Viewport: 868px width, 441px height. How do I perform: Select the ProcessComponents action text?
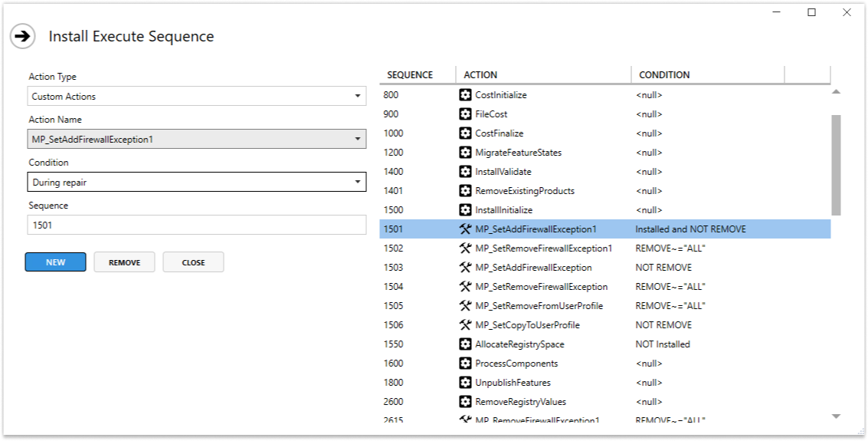[516, 364]
